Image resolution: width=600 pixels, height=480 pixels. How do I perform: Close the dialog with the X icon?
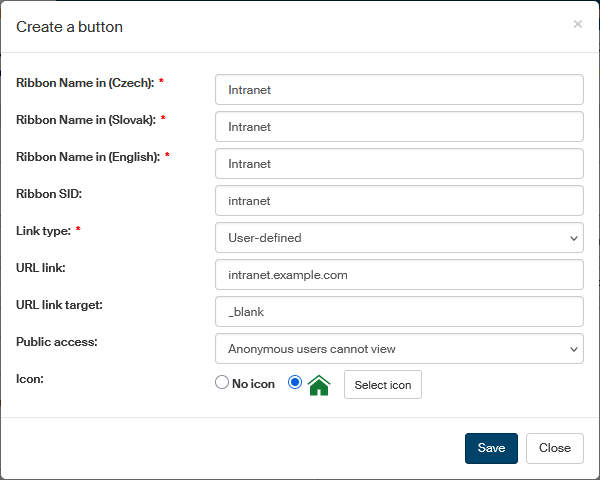click(x=577, y=24)
